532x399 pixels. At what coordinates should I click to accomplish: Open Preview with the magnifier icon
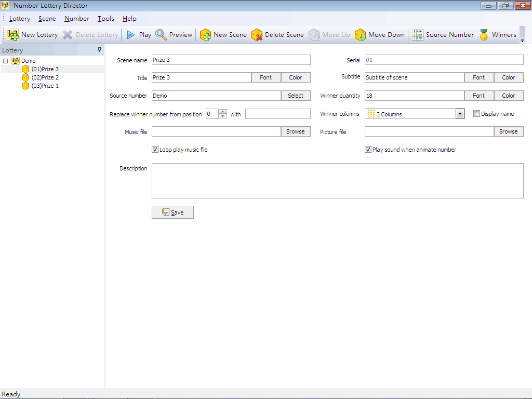click(161, 35)
